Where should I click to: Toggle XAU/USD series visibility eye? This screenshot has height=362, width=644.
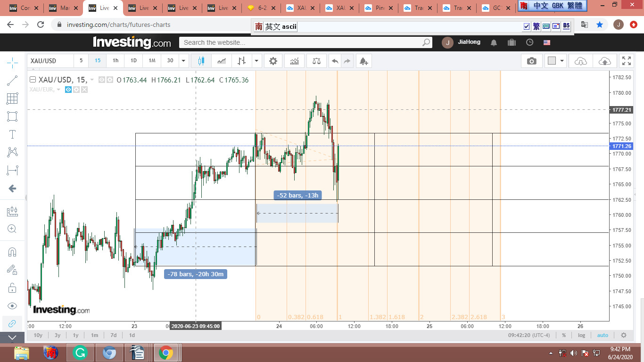pyautogui.click(x=102, y=80)
